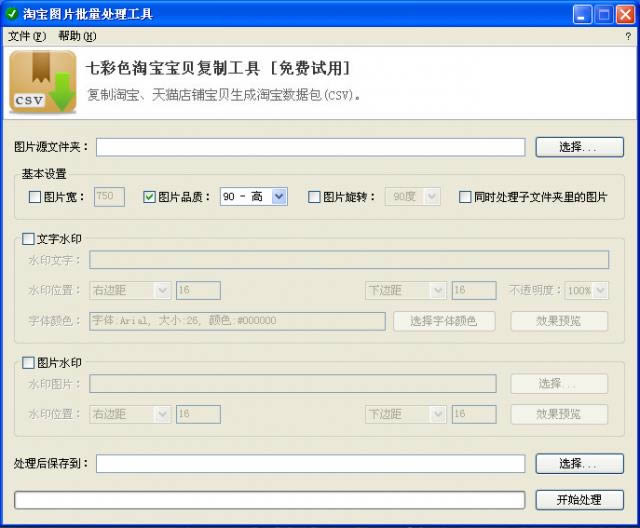
Task: Maximize the window using title bar button
Action: [604, 14]
